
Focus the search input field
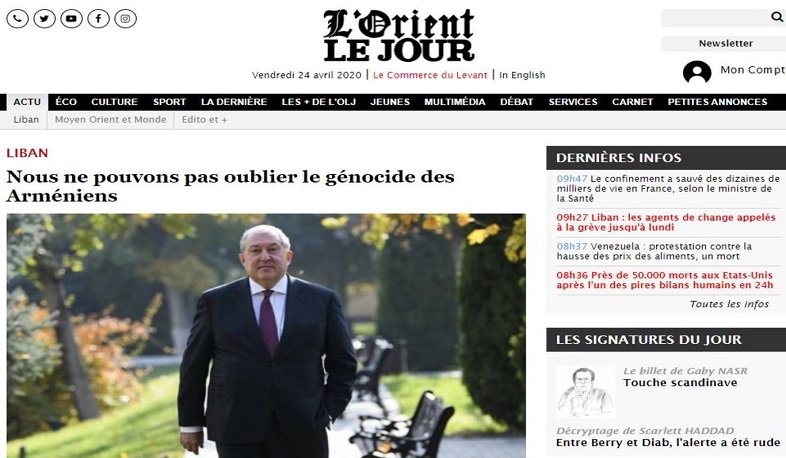coord(715,18)
